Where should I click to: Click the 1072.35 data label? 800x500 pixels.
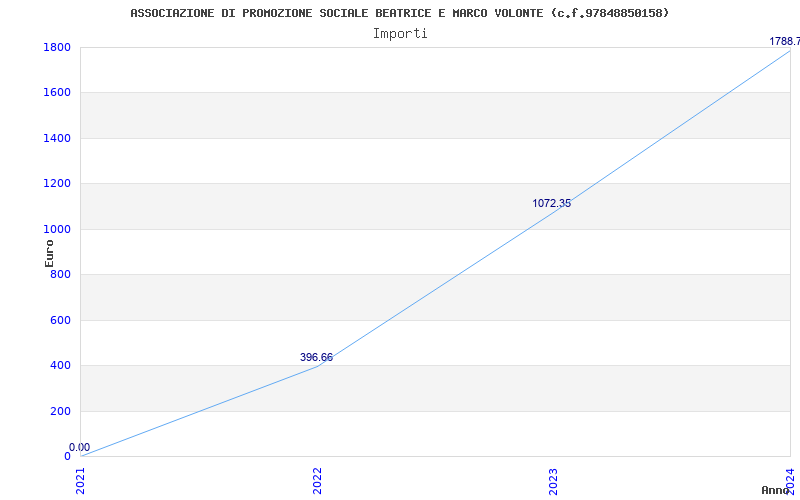pos(552,204)
